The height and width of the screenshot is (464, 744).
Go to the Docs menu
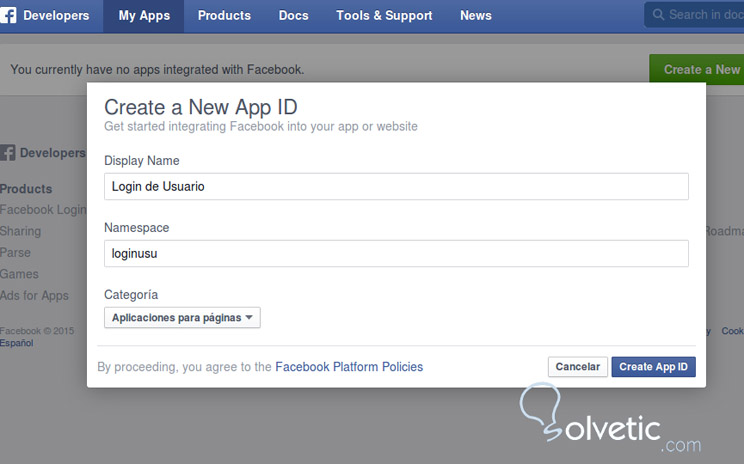point(294,16)
